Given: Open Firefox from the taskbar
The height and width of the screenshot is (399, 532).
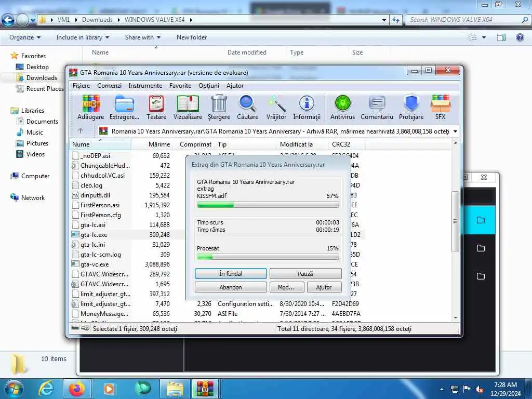Looking at the screenshot, I should [x=77, y=389].
